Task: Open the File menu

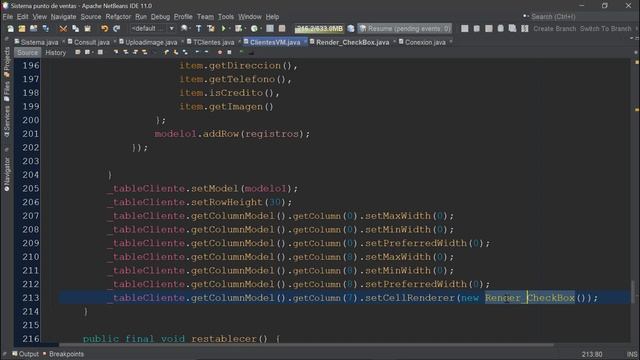Action: (7, 17)
